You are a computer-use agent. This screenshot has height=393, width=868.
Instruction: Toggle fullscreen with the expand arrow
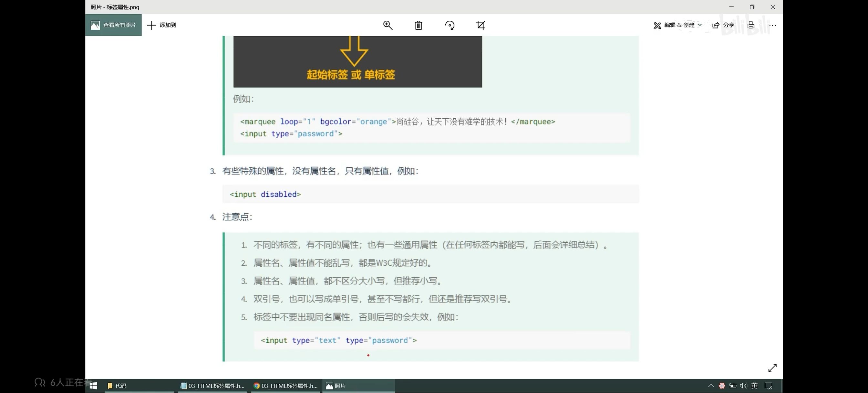click(772, 368)
